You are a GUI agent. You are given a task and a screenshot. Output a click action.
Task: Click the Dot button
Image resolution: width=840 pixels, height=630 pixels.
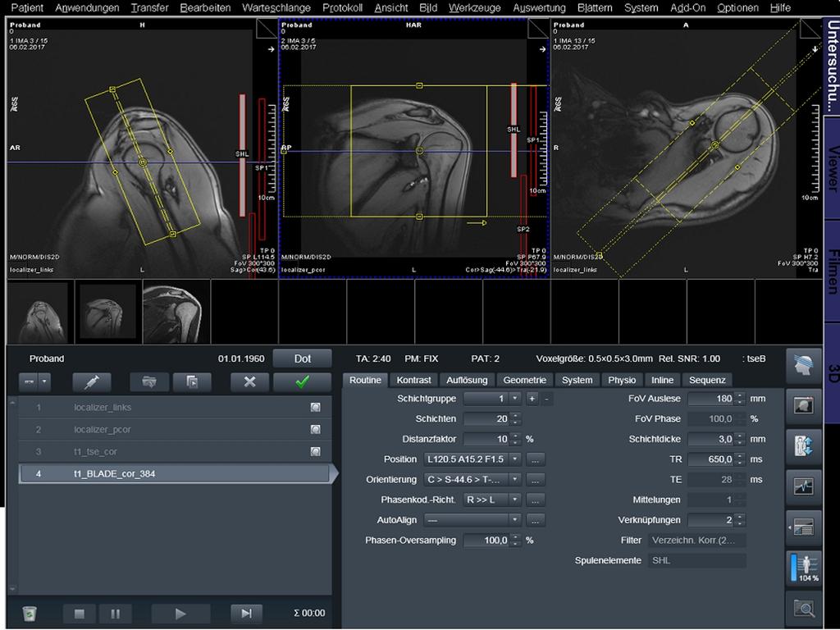(303, 358)
